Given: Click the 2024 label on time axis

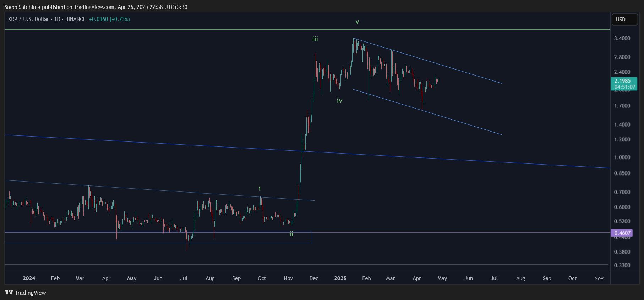Looking at the screenshot, I should coord(29,278).
